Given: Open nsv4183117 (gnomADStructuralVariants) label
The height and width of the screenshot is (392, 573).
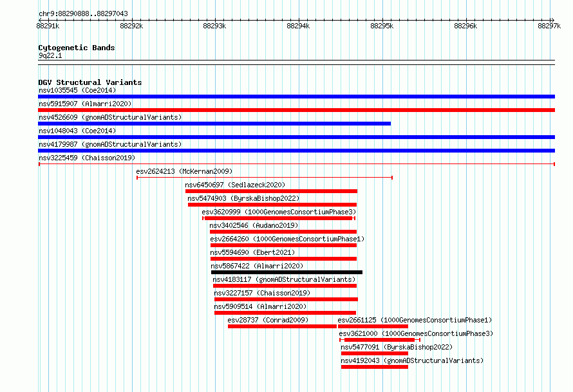Looking at the screenshot, I should (x=284, y=279).
